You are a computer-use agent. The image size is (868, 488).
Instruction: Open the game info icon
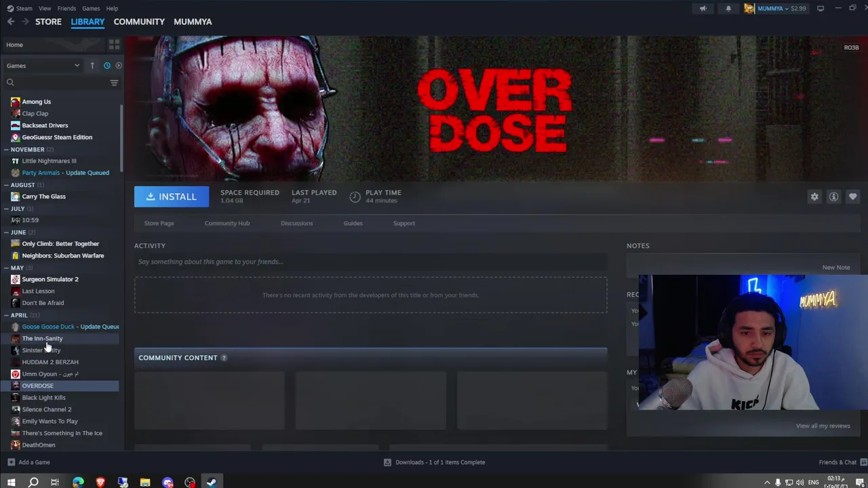coord(833,197)
